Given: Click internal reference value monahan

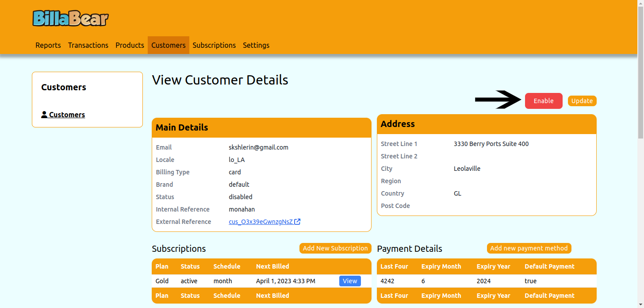Looking at the screenshot, I should click(241, 209).
